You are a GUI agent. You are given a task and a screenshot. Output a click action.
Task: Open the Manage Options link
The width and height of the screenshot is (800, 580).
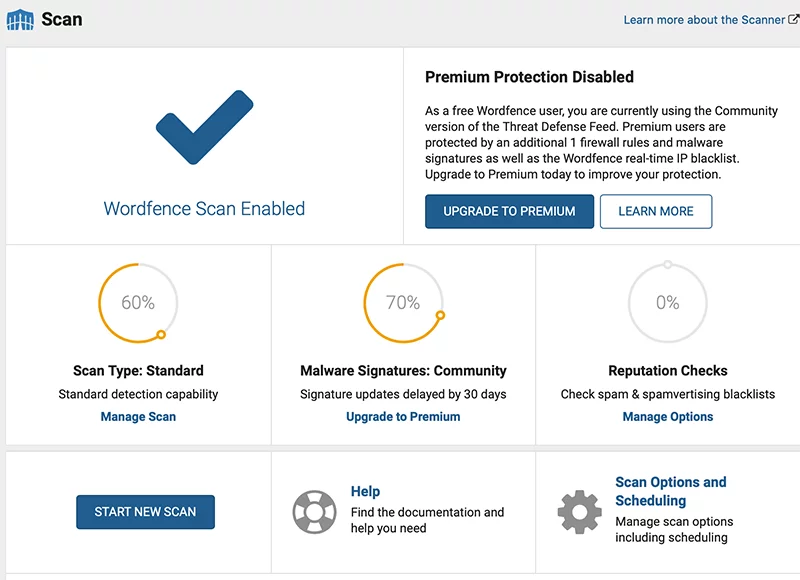(668, 417)
